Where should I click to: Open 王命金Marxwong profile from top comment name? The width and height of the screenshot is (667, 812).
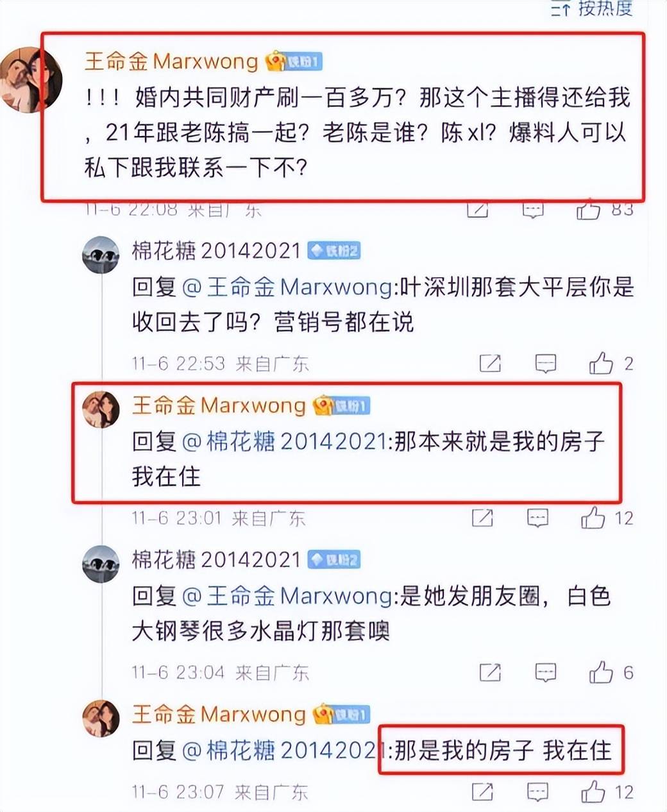171,62
